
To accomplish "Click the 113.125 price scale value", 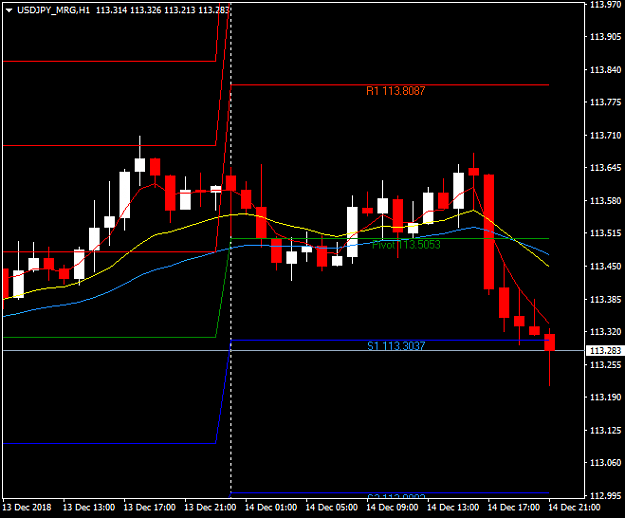I will (x=605, y=430).
